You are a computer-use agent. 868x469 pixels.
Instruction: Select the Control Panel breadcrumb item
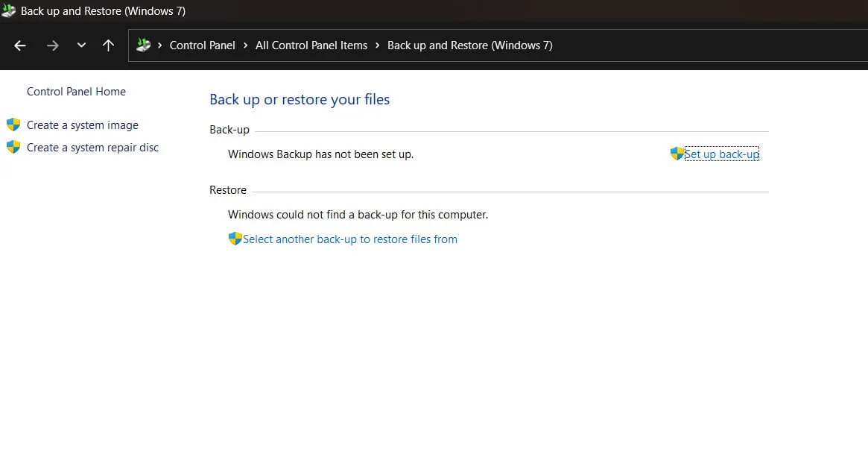coord(202,45)
